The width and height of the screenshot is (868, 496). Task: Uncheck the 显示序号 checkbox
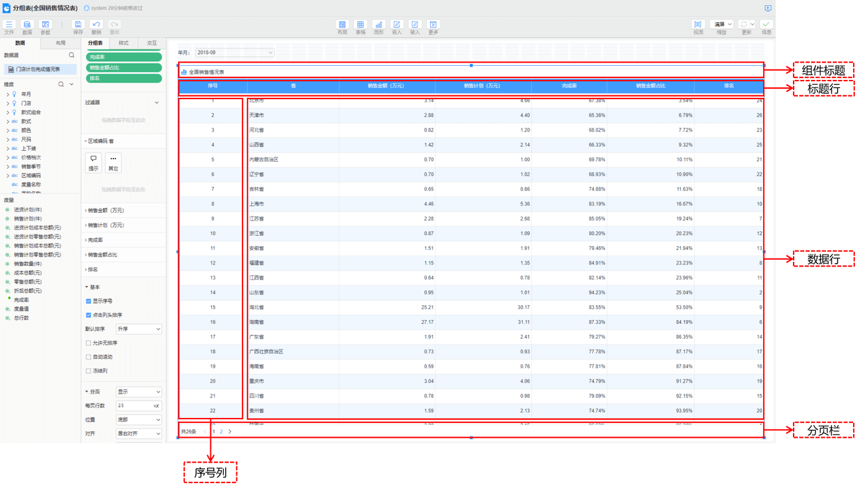click(x=89, y=301)
